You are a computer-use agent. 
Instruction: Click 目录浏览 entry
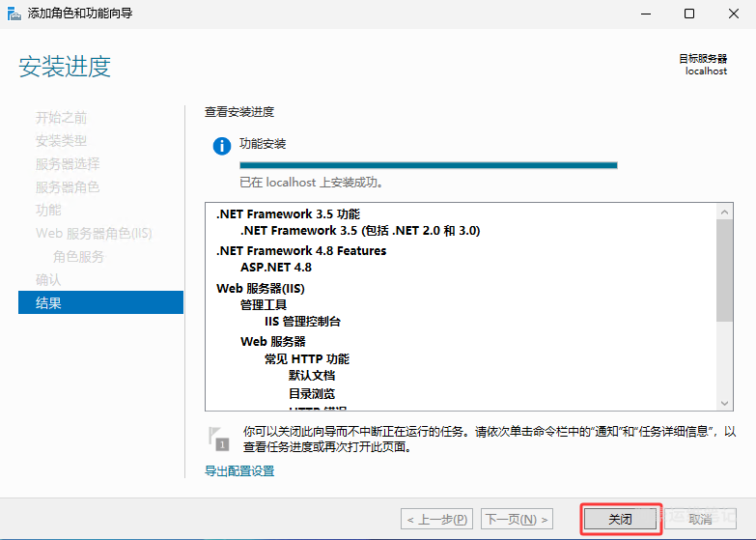coord(312,393)
